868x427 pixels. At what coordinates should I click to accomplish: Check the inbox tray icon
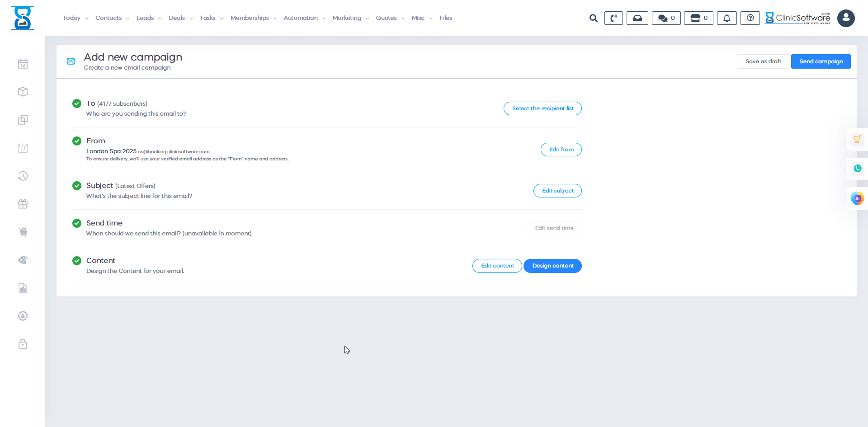[637, 18]
